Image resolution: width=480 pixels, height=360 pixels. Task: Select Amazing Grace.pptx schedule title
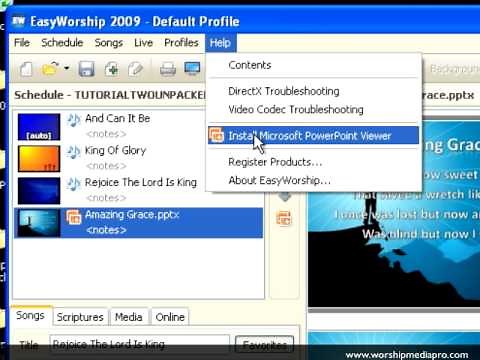tap(132, 215)
